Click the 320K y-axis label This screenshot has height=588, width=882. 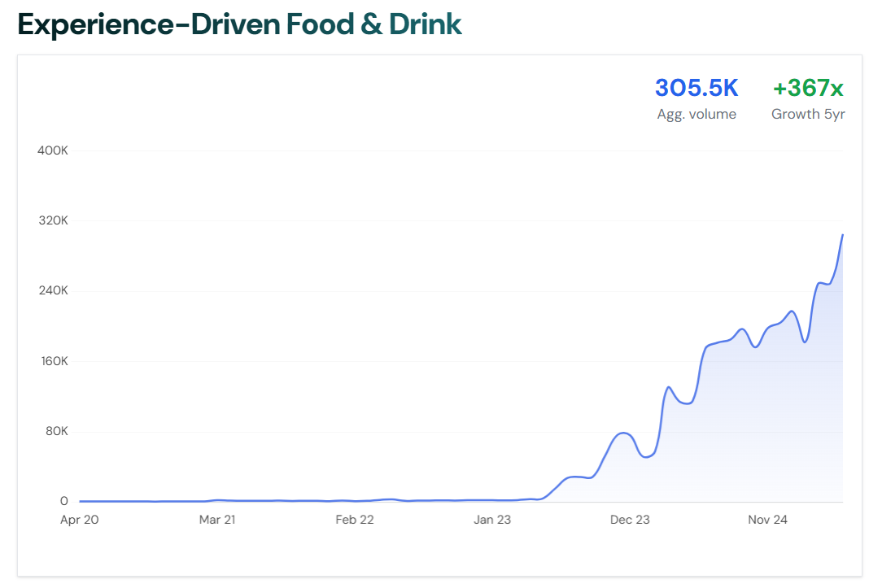point(52,220)
